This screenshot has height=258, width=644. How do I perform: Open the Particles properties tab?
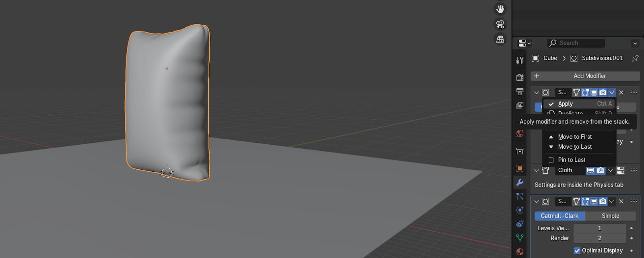[520, 196]
